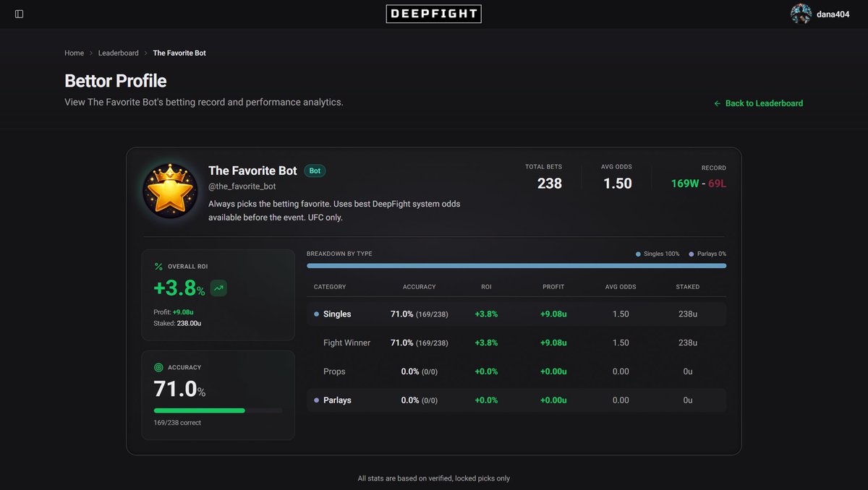The height and width of the screenshot is (490, 868).
Task: Click the Staked: 238.00u text
Action: pos(177,324)
